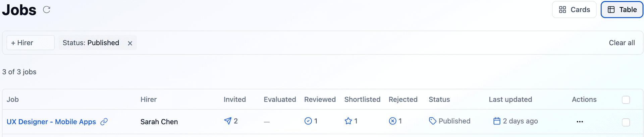The image size is (644, 137).
Task: Click the Hirer column header
Action: (x=149, y=99)
